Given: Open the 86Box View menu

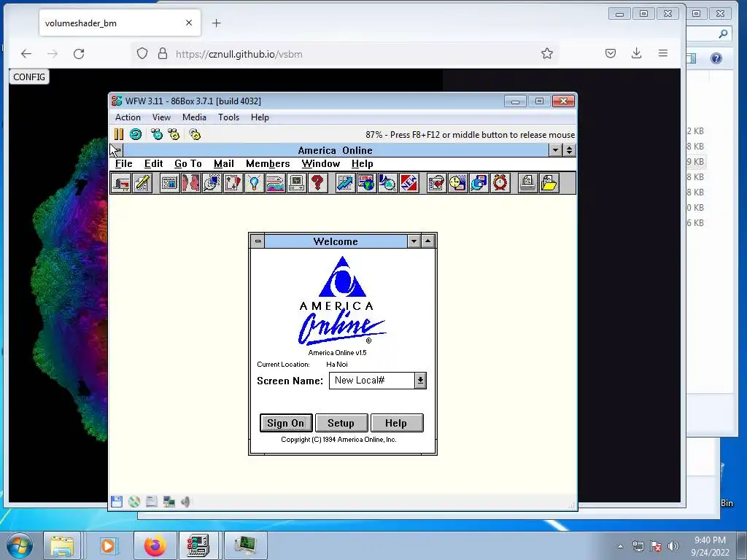Looking at the screenshot, I should [161, 117].
